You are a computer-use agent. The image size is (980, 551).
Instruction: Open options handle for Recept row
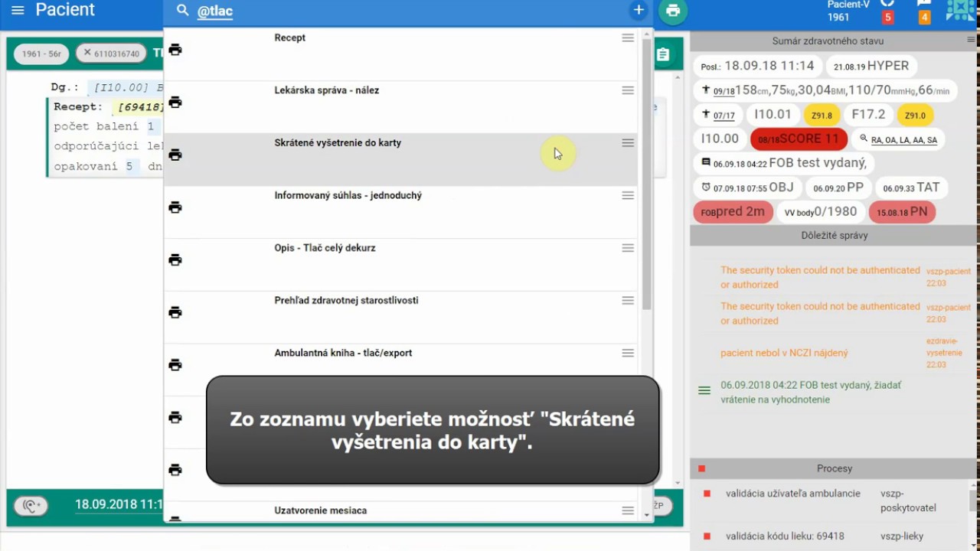[x=628, y=37]
